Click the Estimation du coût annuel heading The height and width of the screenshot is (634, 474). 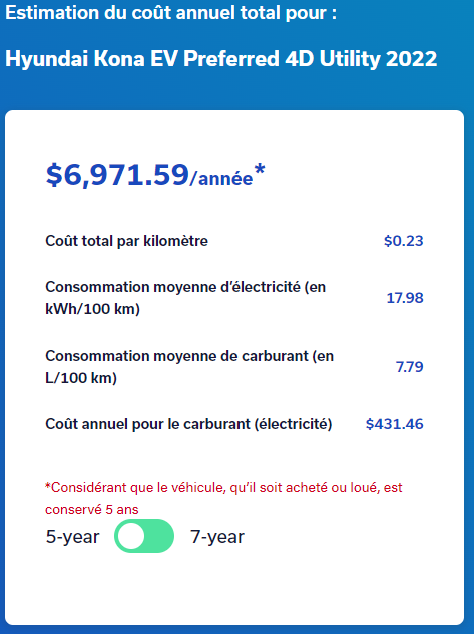pos(171,13)
